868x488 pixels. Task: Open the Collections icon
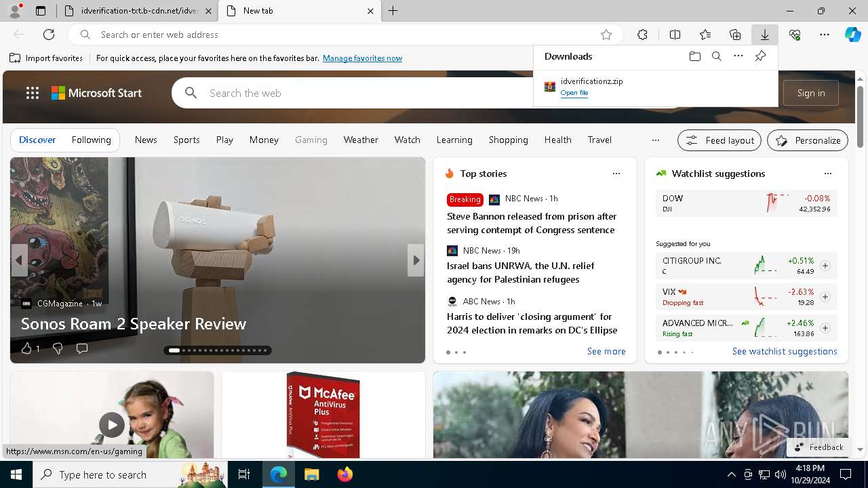coord(735,35)
